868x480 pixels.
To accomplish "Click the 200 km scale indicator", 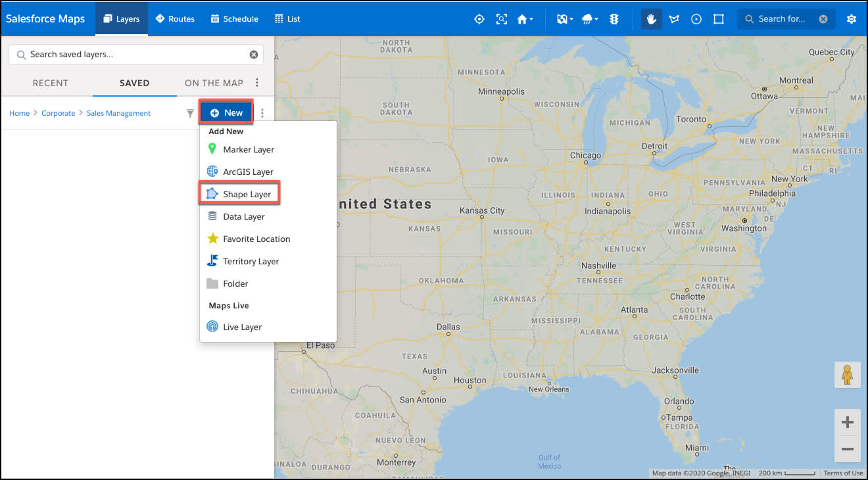I will pyautogui.click(x=787, y=473).
